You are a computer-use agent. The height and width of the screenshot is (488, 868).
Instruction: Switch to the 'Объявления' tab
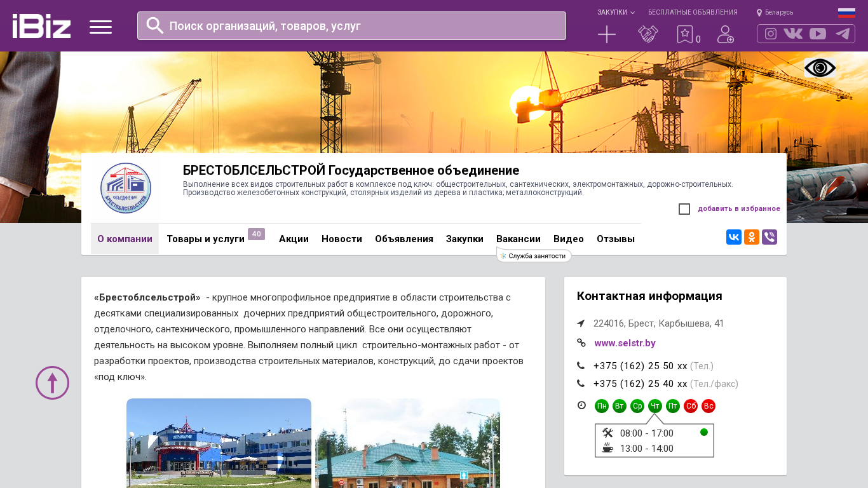click(x=404, y=239)
